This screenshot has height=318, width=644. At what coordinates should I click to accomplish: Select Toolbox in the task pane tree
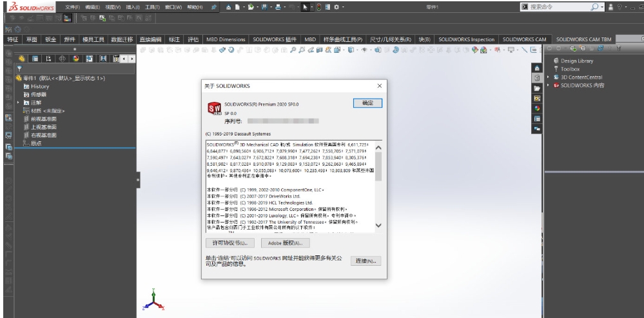coord(570,69)
